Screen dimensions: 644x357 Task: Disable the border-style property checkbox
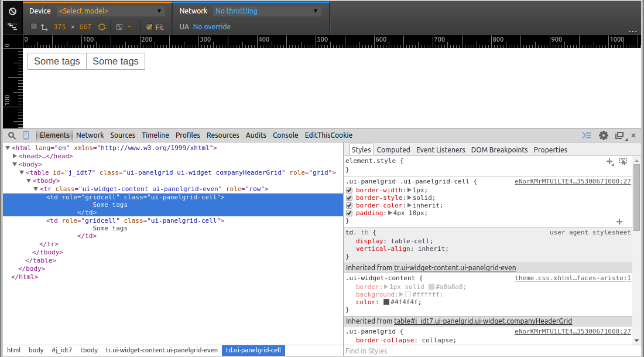[x=349, y=198]
